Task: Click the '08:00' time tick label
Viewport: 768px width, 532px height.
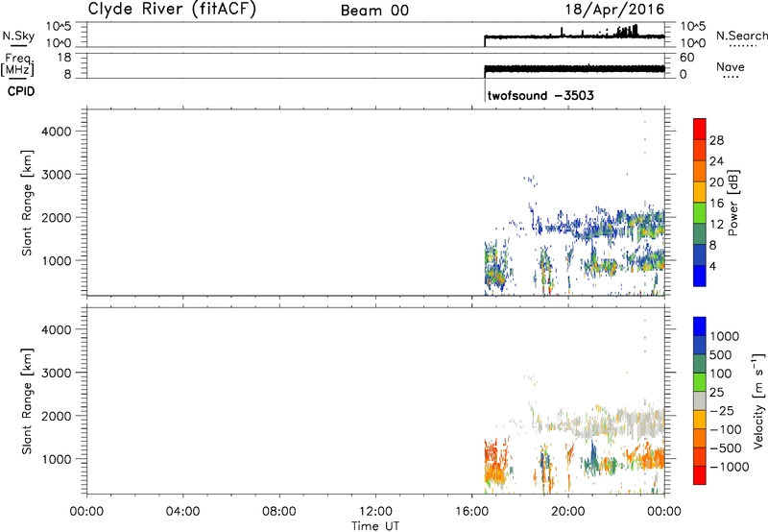Action: (279, 512)
